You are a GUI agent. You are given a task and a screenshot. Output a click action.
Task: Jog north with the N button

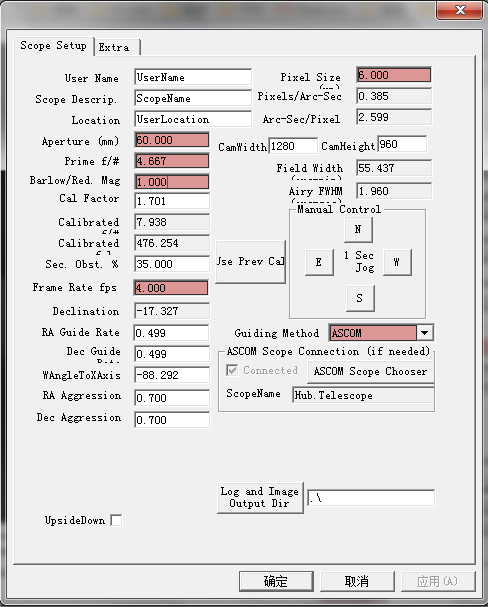(358, 229)
